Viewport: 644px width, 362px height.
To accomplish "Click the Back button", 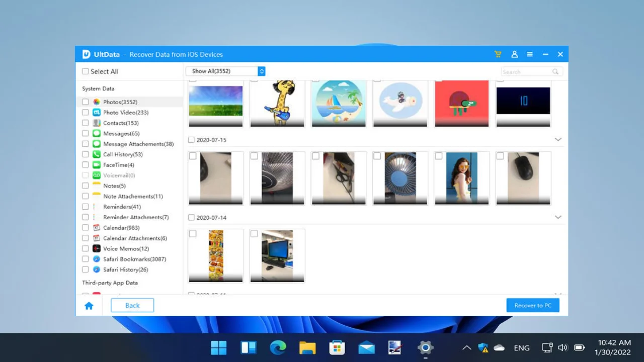I will (132, 305).
